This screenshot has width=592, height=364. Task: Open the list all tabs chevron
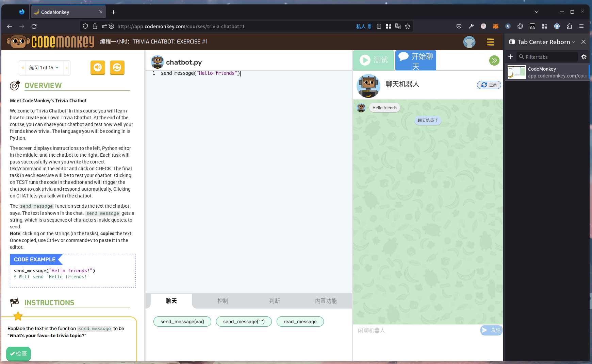pos(536,12)
